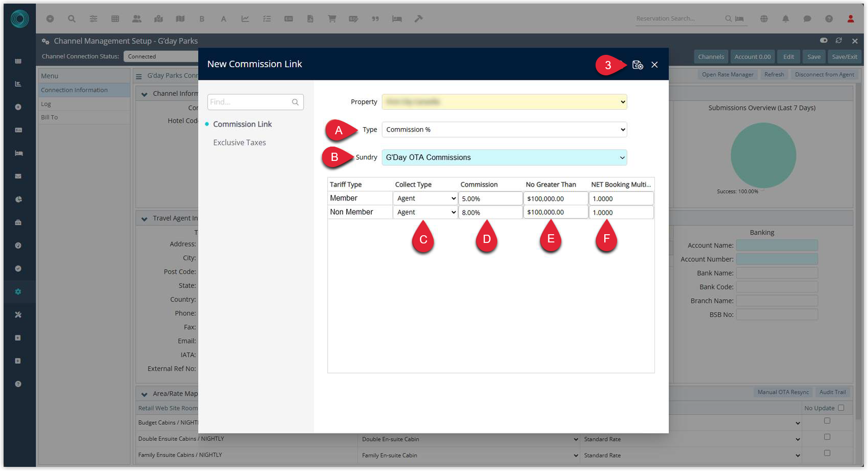Tick No Update checkbox for Double Ensuite Cabins row
The height and width of the screenshot is (471, 868).
click(827, 437)
